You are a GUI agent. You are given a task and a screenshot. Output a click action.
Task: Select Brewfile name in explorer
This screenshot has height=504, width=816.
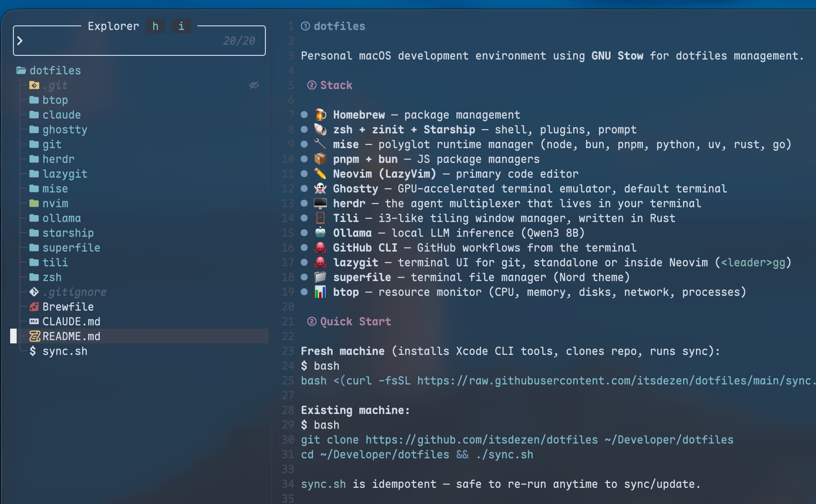point(68,307)
